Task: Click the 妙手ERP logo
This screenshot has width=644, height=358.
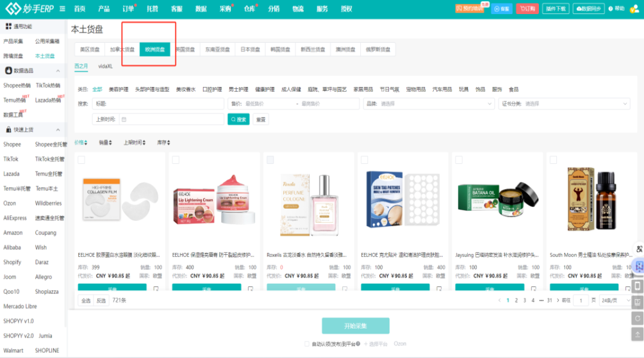Action: click(x=29, y=8)
